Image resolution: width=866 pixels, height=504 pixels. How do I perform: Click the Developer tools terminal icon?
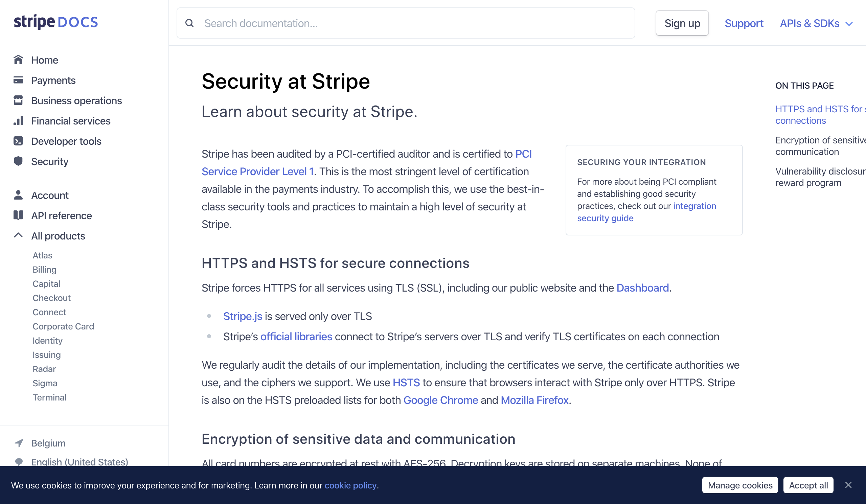(18, 141)
